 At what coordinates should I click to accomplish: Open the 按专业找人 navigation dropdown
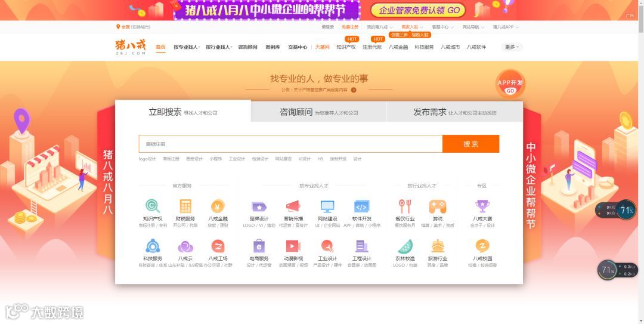tap(187, 47)
